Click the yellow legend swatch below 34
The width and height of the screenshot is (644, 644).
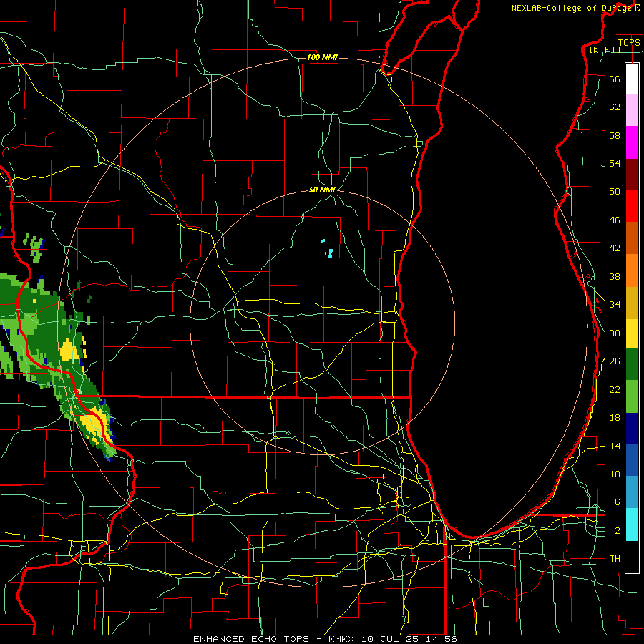(x=632, y=333)
